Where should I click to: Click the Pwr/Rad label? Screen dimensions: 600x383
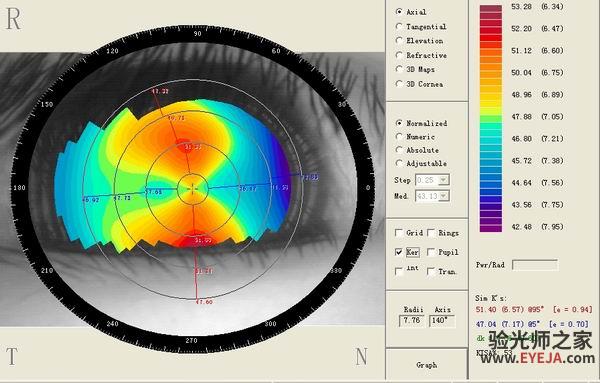pos(490,265)
